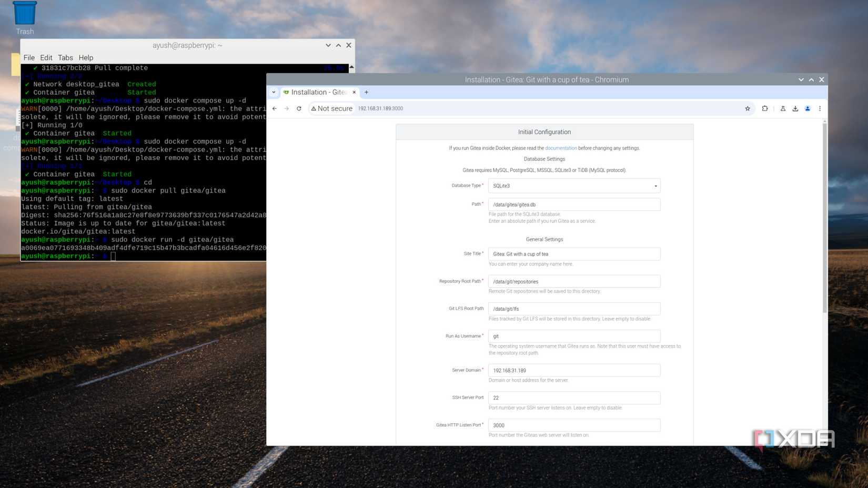This screenshot has height=488, width=868.
Task: Open the Chromium three-dot menu
Action: click(820, 108)
